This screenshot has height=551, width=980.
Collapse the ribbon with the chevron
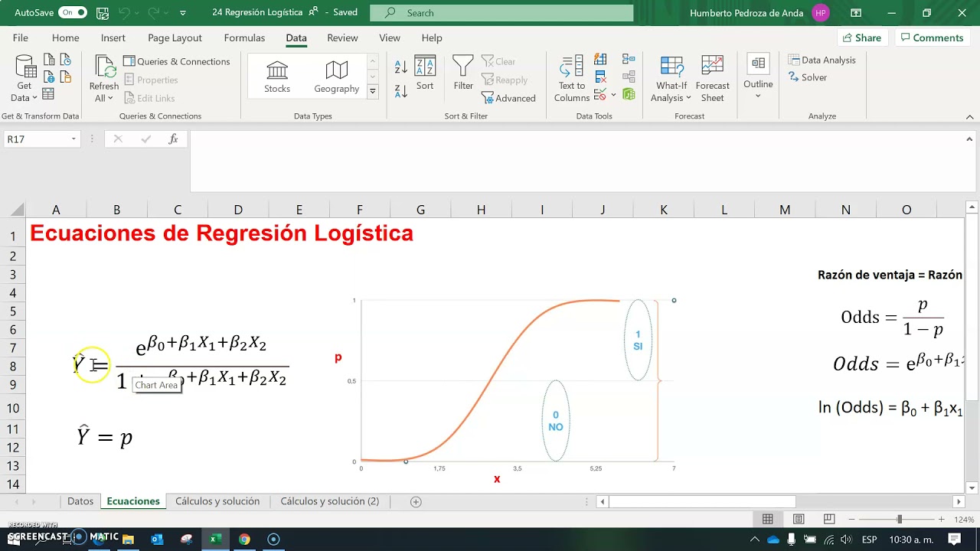click(970, 116)
